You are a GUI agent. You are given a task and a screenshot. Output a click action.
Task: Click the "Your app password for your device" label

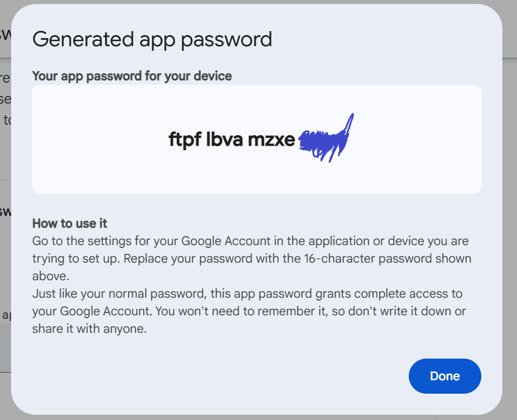132,76
